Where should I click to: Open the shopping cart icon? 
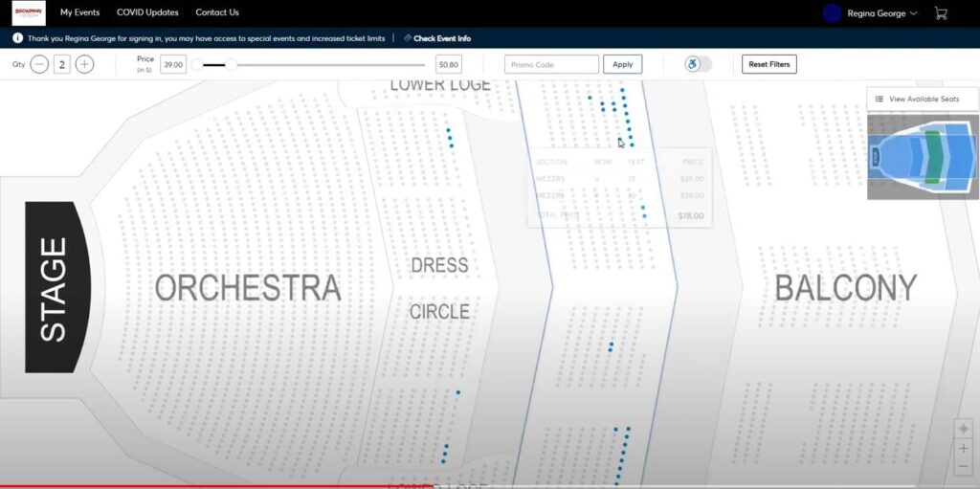point(941,13)
